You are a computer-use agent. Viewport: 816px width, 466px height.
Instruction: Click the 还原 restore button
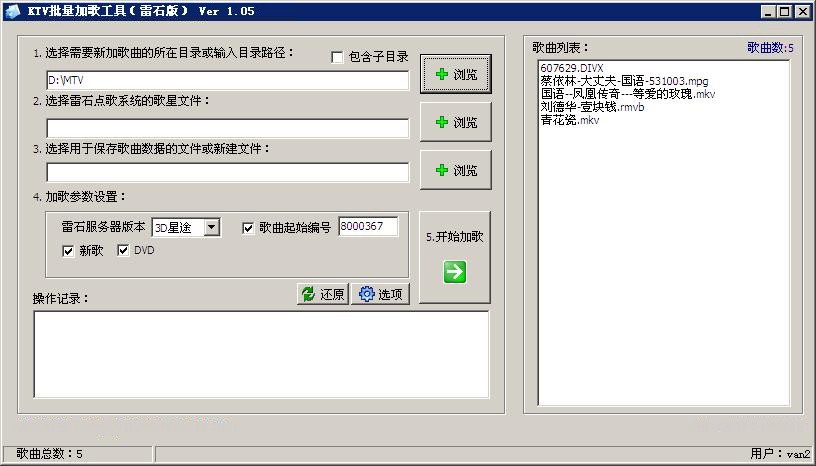[x=323, y=294]
